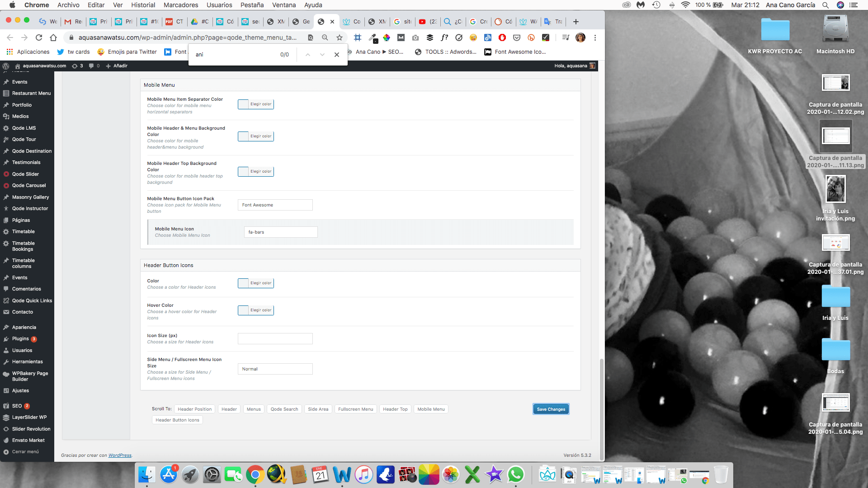Open Microsoft Word from the dock
The width and height of the screenshot is (868, 488).
[x=342, y=475]
